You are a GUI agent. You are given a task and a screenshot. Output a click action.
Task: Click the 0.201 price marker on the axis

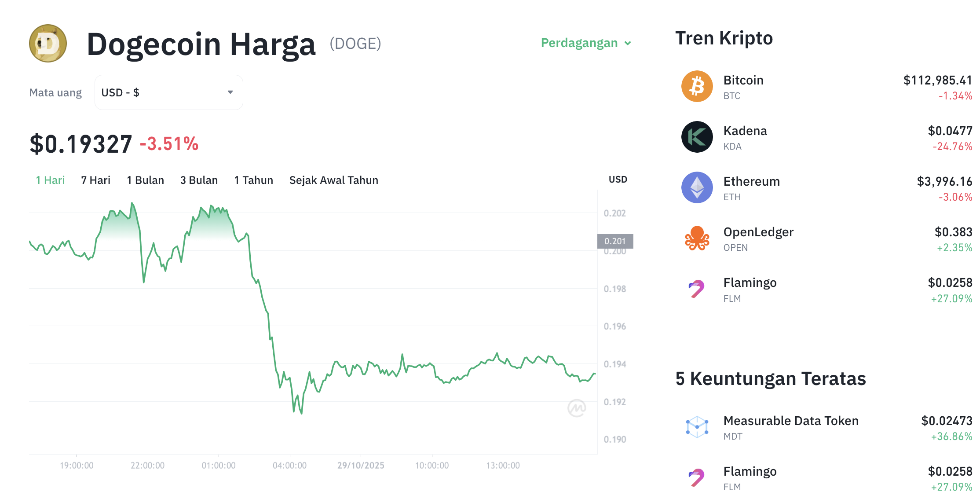pos(616,241)
